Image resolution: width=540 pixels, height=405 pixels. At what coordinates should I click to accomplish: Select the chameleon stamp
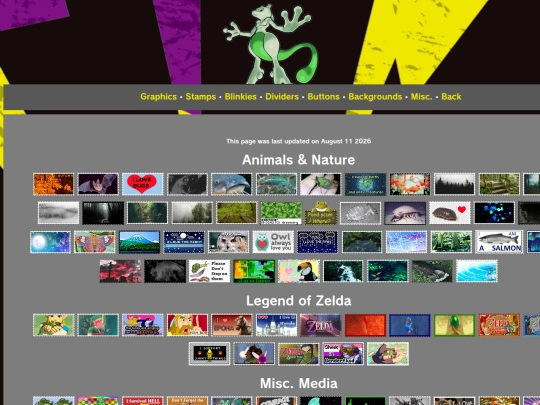[276, 184]
